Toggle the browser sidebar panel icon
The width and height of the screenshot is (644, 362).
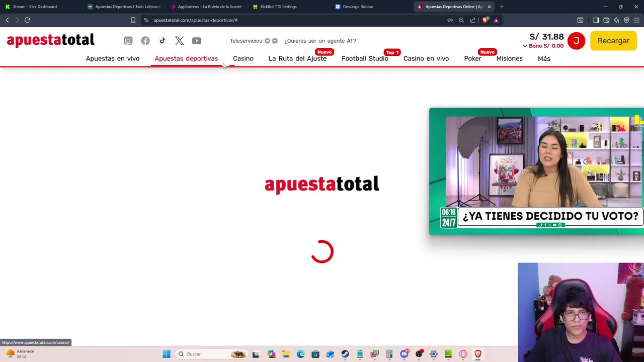click(596, 20)
